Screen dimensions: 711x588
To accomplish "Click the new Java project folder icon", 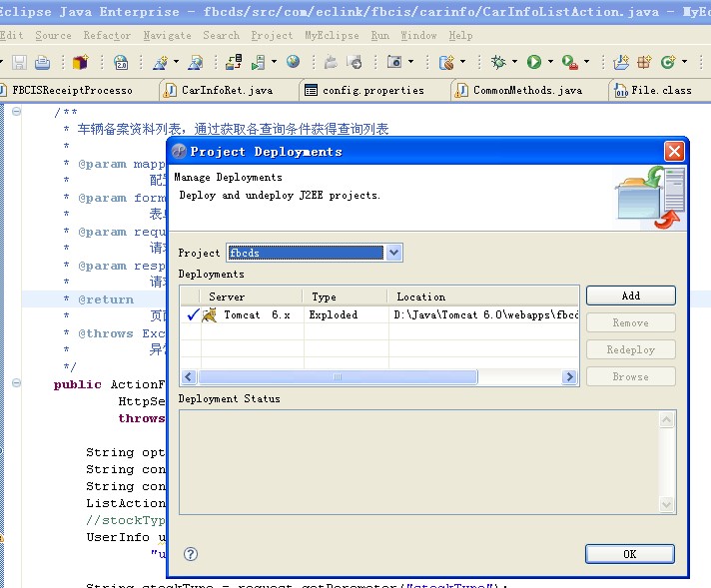I will (621, 62).
